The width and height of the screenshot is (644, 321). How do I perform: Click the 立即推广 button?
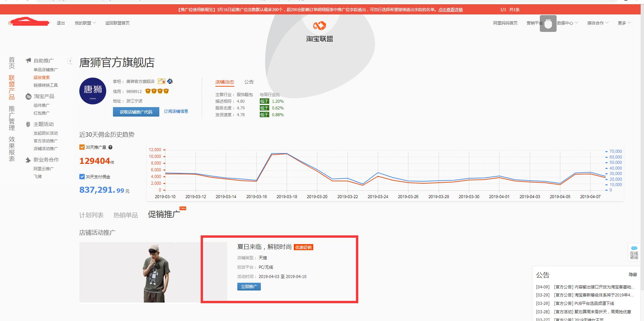coord(249,287)
